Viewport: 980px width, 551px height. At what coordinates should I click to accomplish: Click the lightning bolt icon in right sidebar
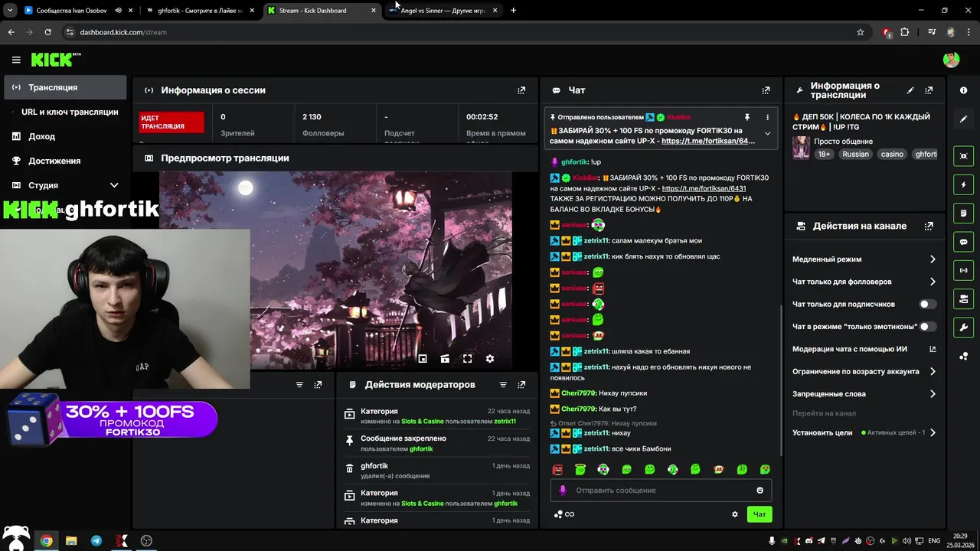[963, 184]
